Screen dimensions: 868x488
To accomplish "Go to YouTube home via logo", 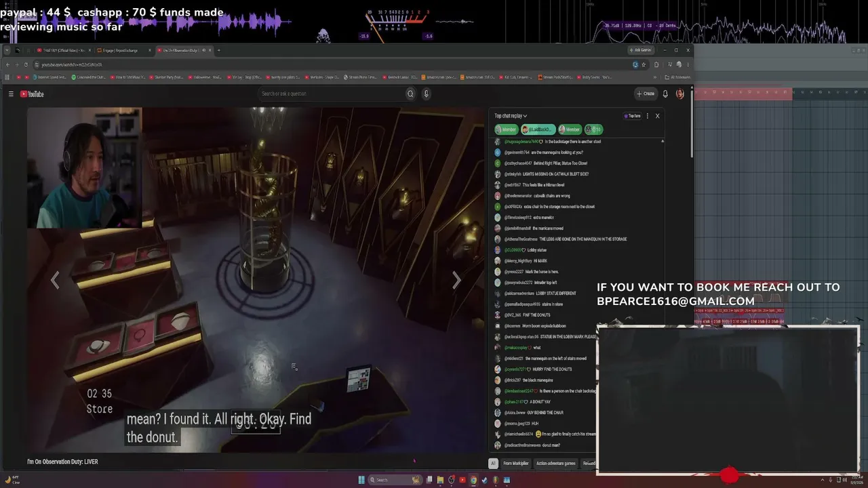I will (32, 94).
